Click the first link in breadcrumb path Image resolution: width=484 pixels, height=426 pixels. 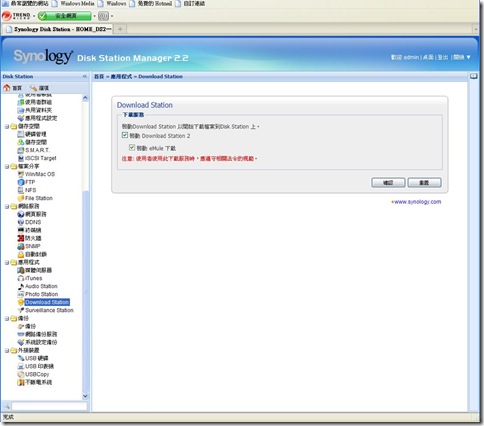[x=99, y=76]
